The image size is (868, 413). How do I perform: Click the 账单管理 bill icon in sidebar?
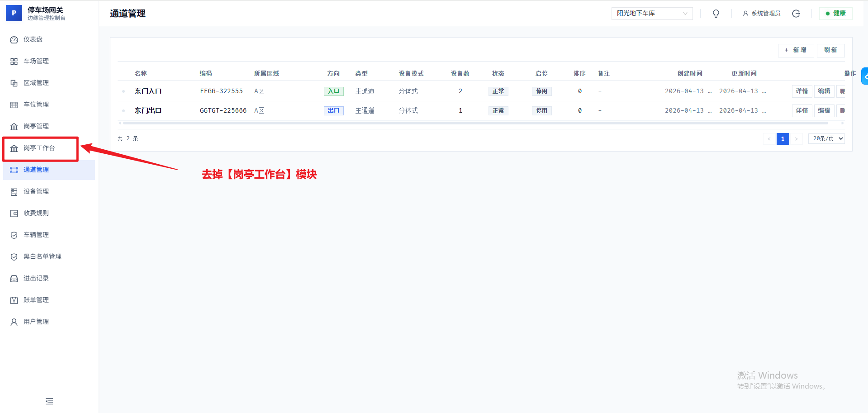[x=14, y=300]
